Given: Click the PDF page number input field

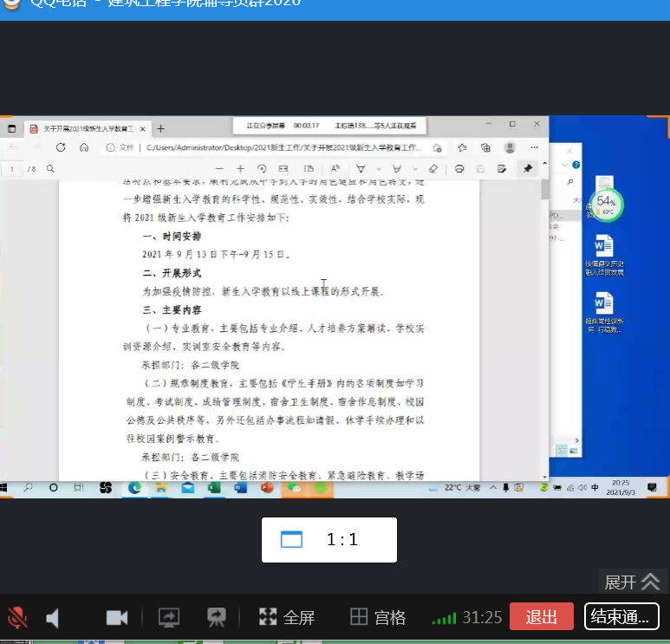Looking at the screenshot, I should 13,168.
